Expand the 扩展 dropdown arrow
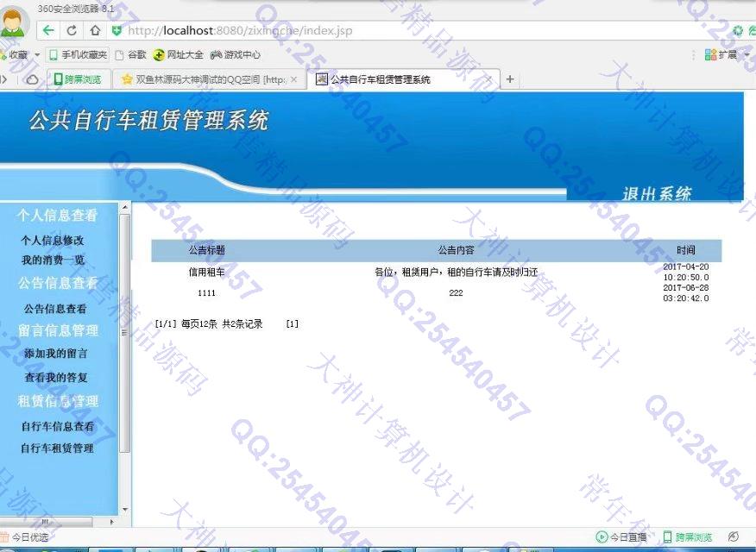Screen dimensions: 756x552 [746, 54]
